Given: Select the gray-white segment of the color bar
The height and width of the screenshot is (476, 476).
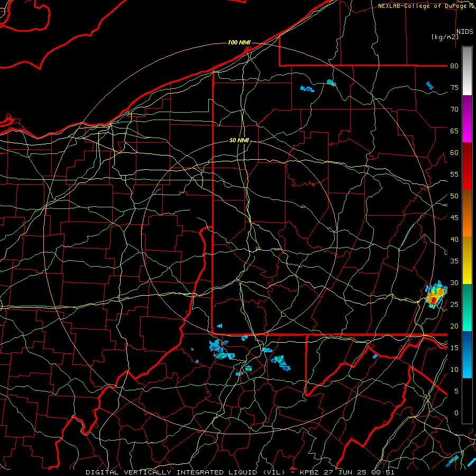Looking at the screenshot, I should pos(467,71).
